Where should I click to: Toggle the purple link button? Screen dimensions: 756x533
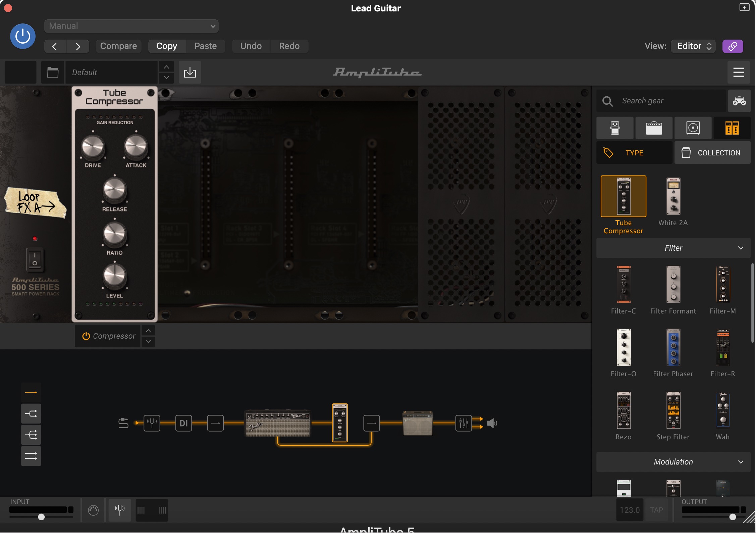pyautogui.click(x=733, y=46)
